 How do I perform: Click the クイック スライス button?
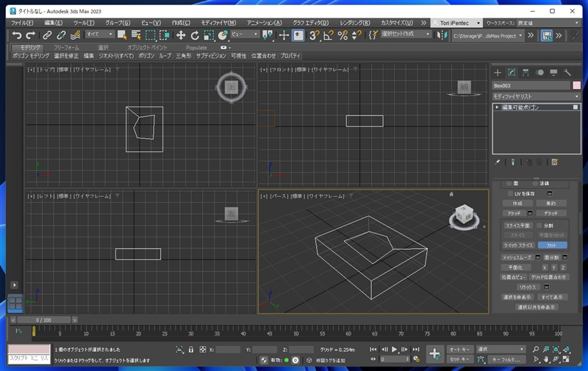coord(518,245)
